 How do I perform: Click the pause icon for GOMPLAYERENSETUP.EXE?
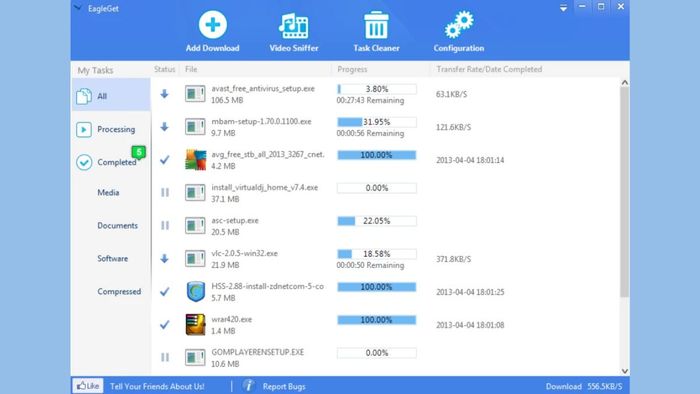(x=165, y=357)
